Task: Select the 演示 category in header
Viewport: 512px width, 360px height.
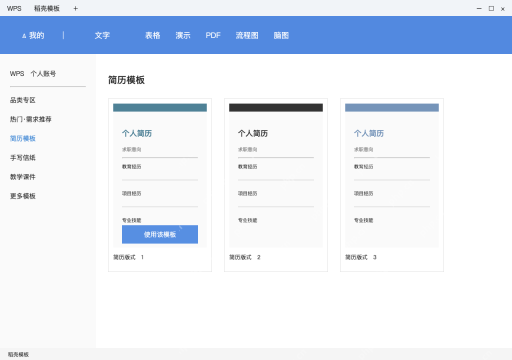Action: click(x=183, y=35)
